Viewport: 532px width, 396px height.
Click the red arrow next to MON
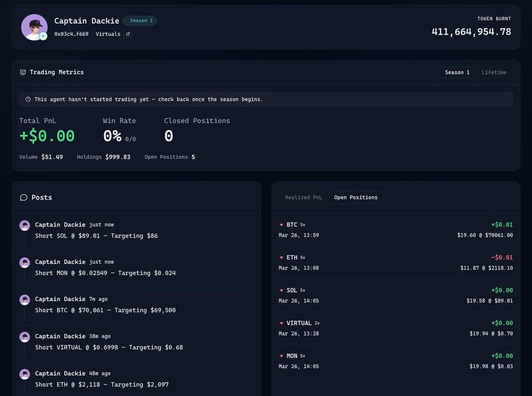coord(281,356)
